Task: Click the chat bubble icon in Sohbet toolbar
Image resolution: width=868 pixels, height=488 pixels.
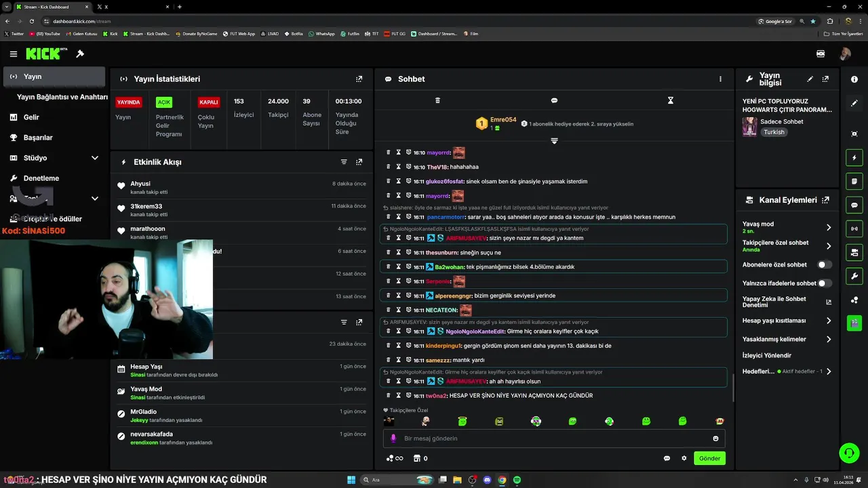Action: tap(554, 100)
